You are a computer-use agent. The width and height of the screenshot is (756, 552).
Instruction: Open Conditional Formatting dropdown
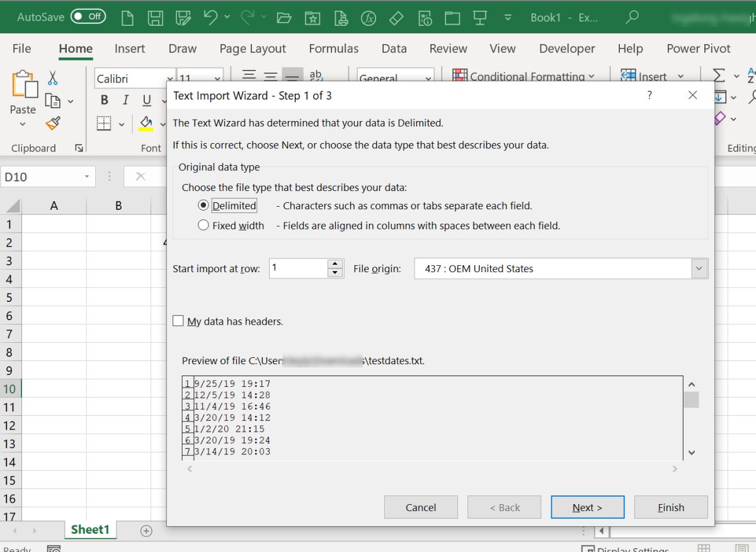[524, 76]
